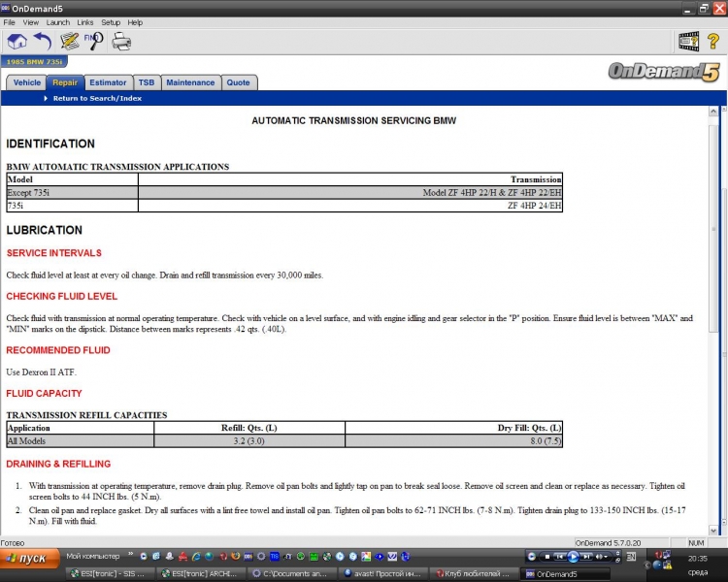Click the Return to Search/Index link
Image resolution: width=728 pixels, height=582 pixels.
coord(97,98)
